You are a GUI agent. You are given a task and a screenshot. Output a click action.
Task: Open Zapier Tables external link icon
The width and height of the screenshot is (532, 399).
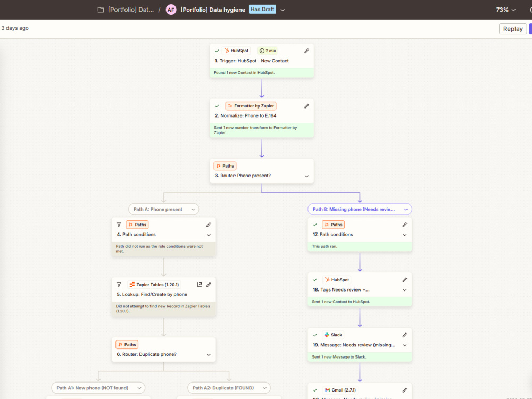pyautogui.click(x=199, y=285)
